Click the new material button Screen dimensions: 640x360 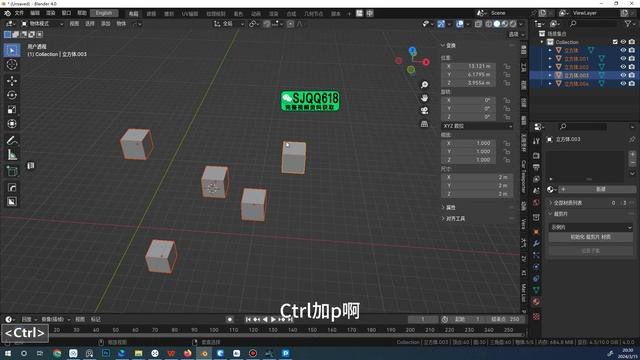coord(600,189)
